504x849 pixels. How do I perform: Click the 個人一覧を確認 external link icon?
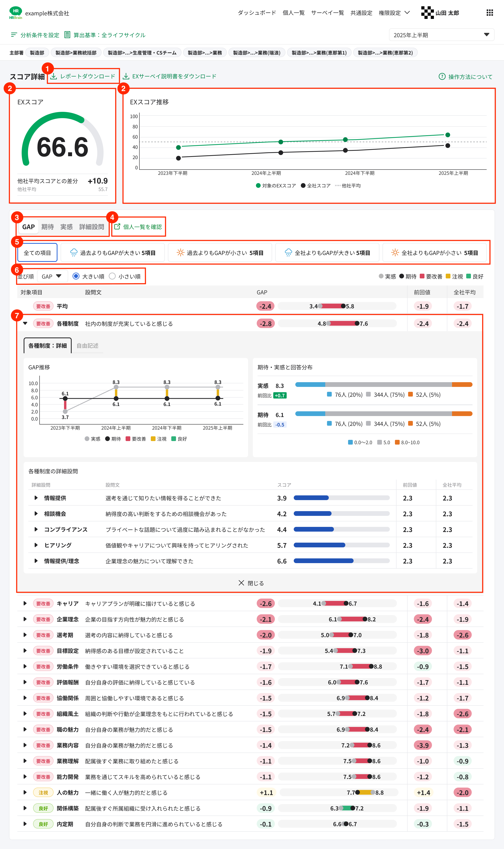pyautogui.click(x=117, y=226)
